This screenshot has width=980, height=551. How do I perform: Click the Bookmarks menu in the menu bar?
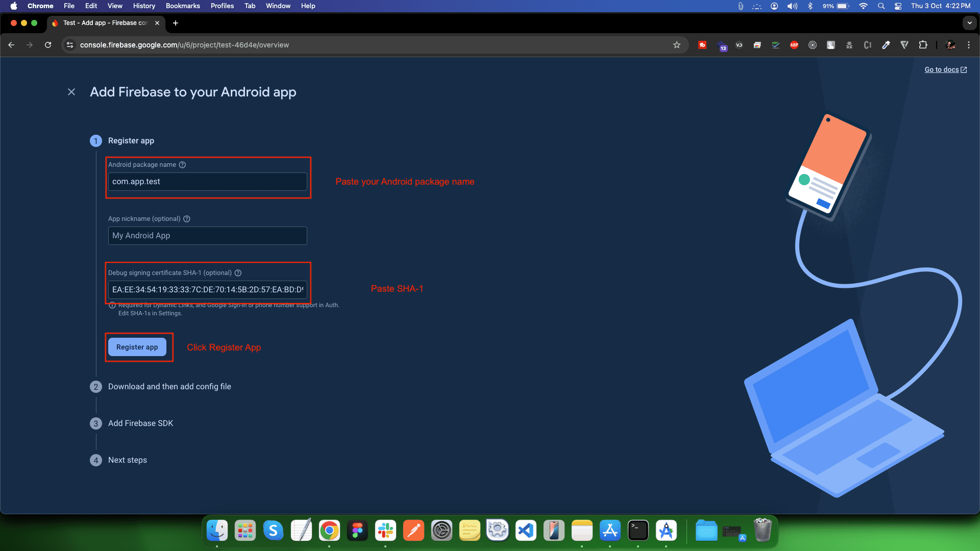coord(183,6)
